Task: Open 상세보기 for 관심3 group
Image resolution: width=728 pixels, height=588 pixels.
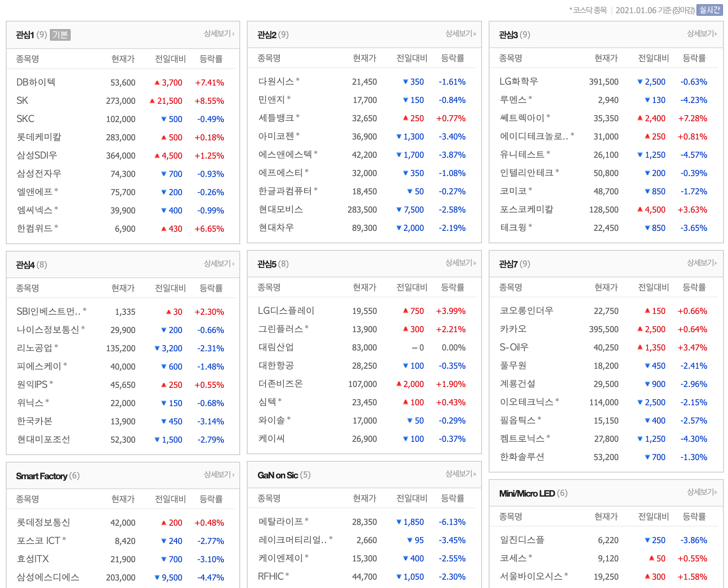Action: tap(702, 34)
